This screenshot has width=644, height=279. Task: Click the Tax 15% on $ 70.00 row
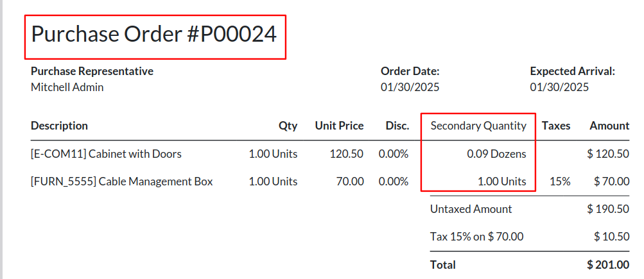(530, 236)
